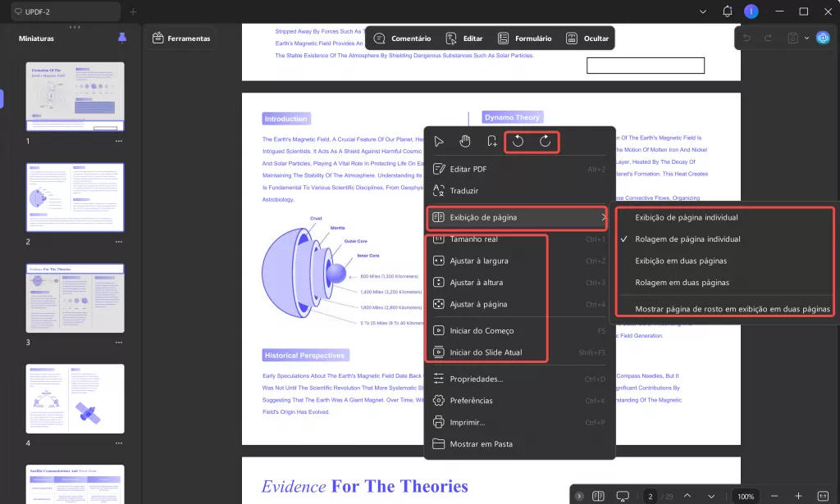Image resolution: width=840 pixels, height=504 pixels.
Task: Expand the tab list chevron in title bar
Action: click(703, 11)
